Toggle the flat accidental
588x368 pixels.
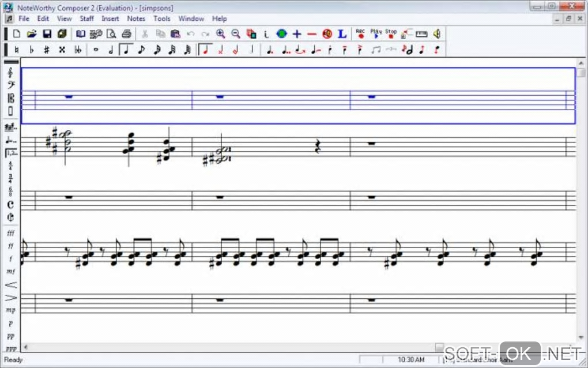coord(32,50)
